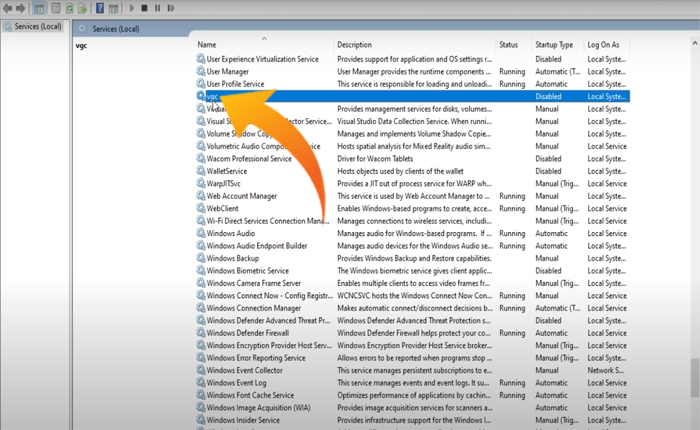
Task: Click the Pause Service toolbar icon
Action: [x=157, y=8]
